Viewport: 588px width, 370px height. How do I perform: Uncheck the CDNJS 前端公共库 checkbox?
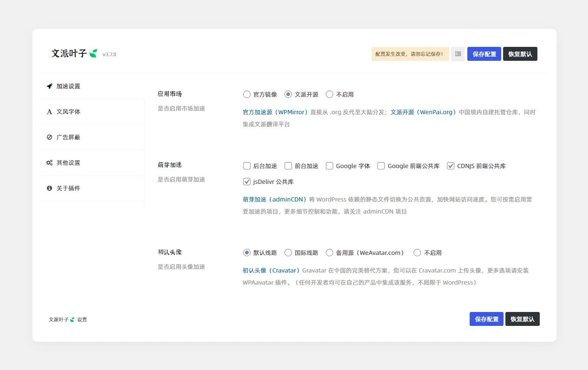coord(450,166)
